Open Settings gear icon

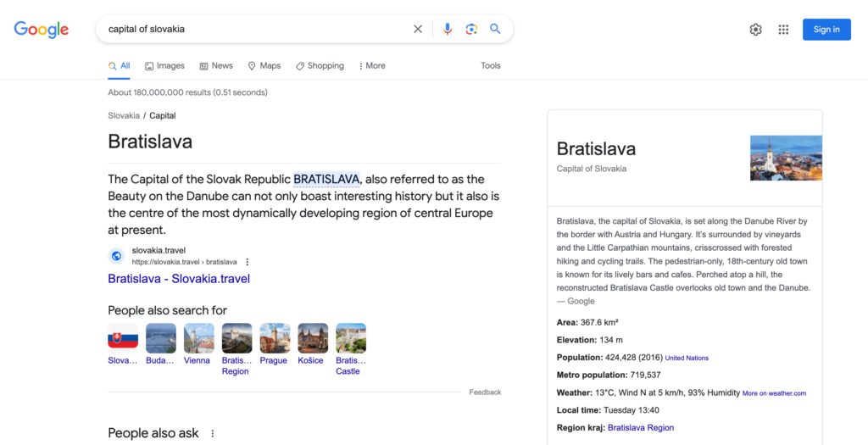755,30
